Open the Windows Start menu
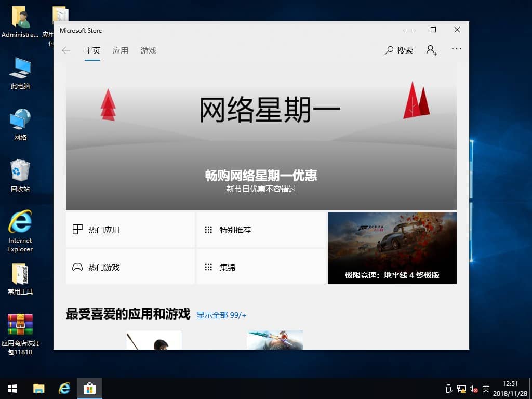532x399 pixels. click(x=11, y=388)
